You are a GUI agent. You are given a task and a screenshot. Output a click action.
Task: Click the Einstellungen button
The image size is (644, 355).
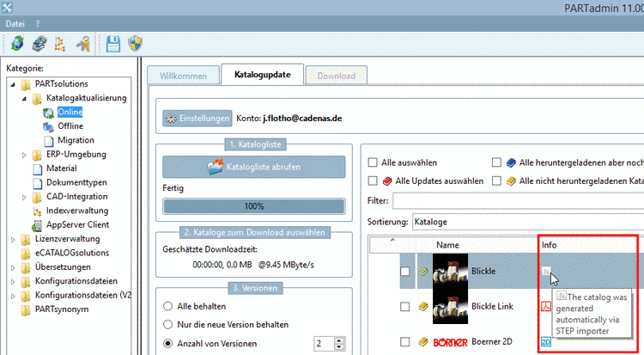(197, 119)
